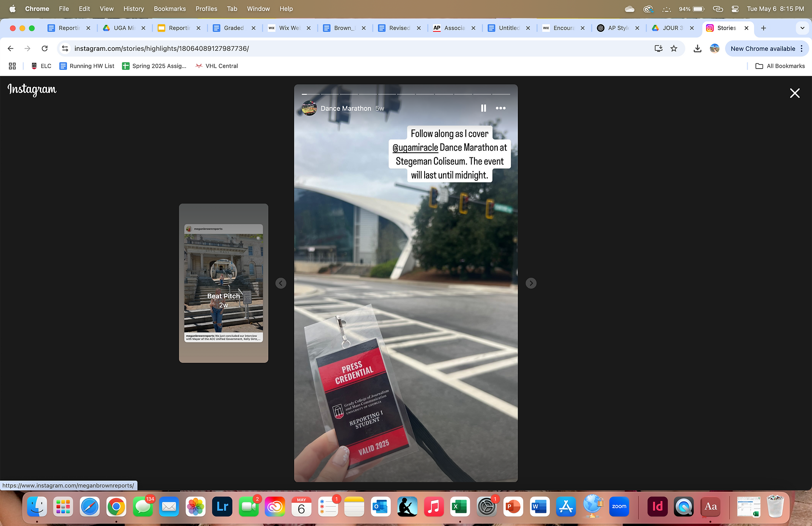Screen dimensions: 812x526
Task: Open Microsoft Outlook from the Dock
Action: (x=381, y=507)
